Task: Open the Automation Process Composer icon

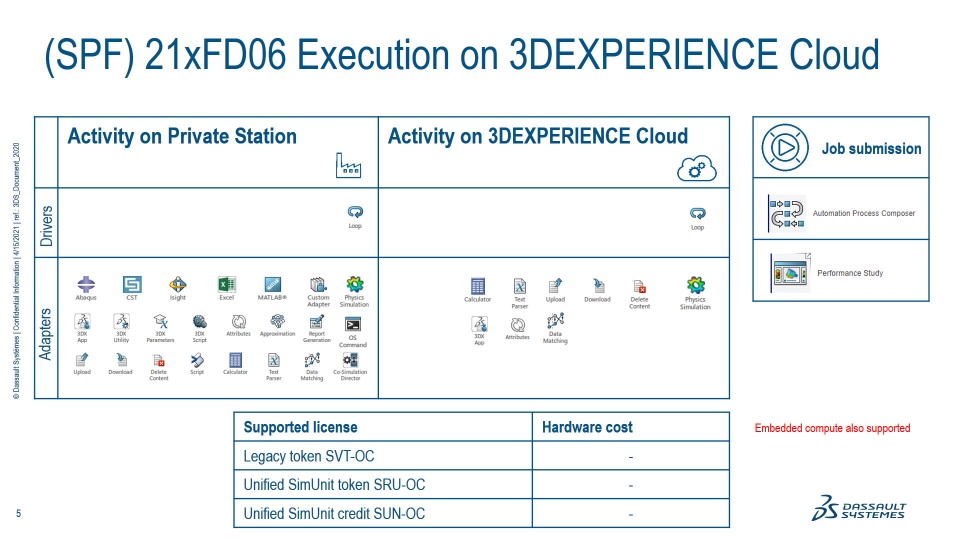Action: [x=787, y=214]
